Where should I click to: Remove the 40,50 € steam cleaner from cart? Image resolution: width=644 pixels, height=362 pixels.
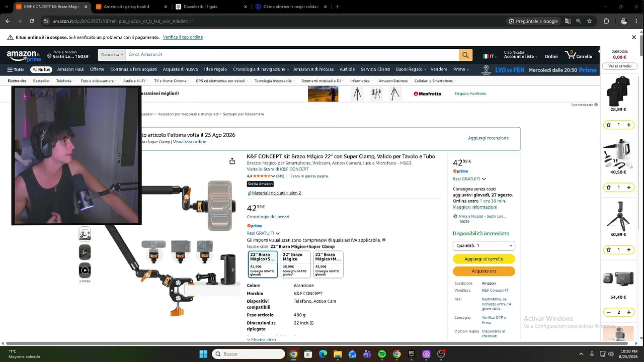tap(608, 187)
